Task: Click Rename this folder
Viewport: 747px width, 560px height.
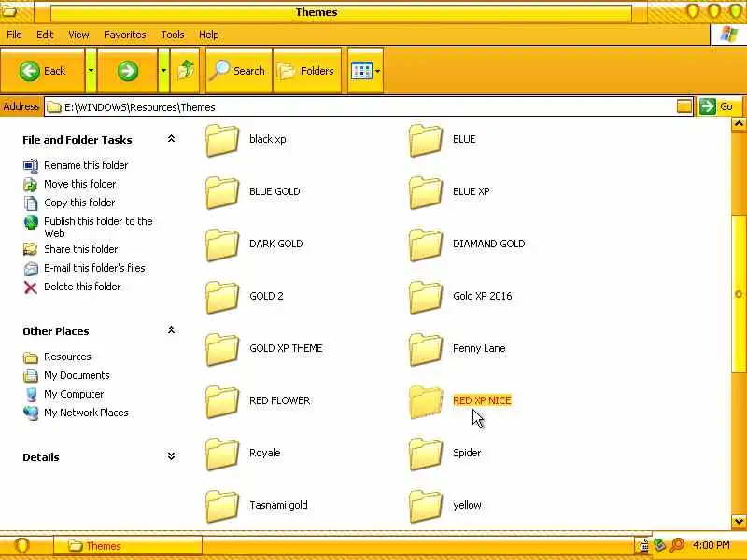Action: tap(86, 165)
